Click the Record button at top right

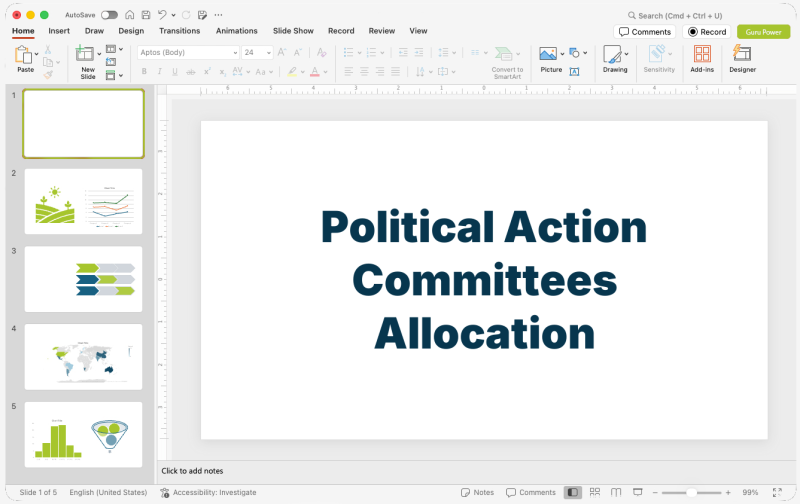point(707,32)
